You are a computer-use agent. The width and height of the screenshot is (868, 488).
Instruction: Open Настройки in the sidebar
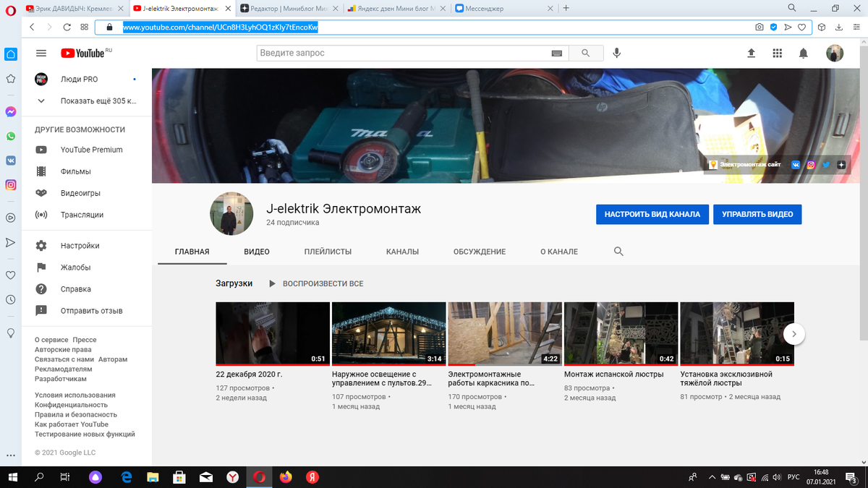click(86, 246)
